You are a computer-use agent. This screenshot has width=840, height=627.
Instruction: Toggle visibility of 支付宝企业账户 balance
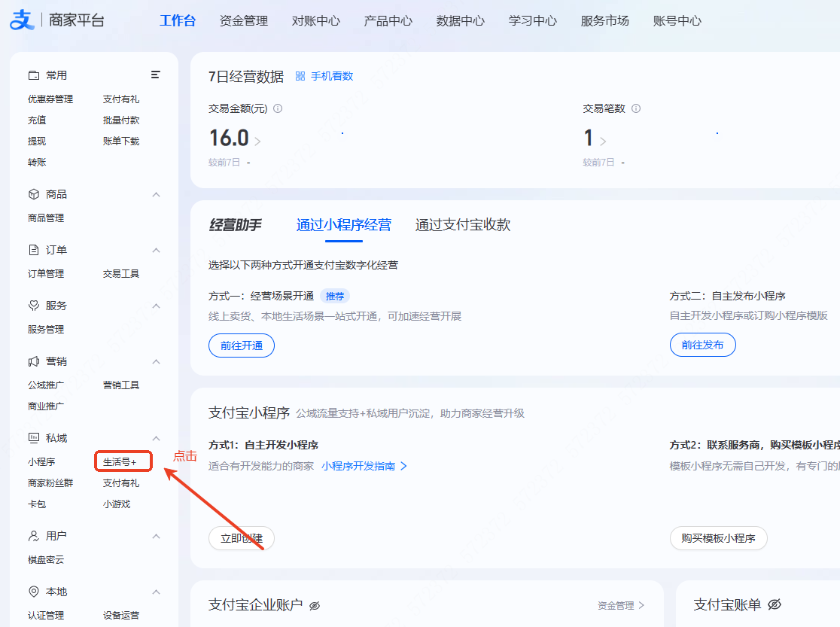click(x=315, y=605)
